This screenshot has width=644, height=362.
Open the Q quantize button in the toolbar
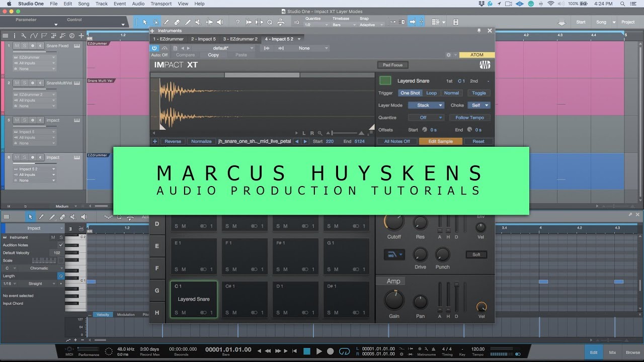pos(270,22)
